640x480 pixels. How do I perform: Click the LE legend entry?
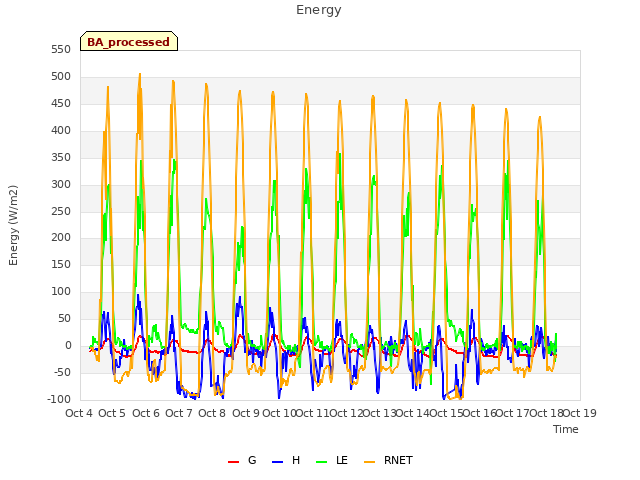[332, 460]
